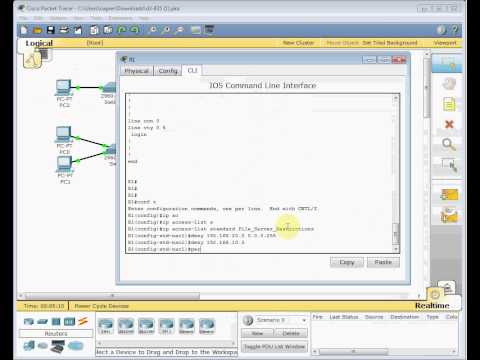
Task: Select the Add Complex PDU envelope tool
Action: (x=449, y=215)
